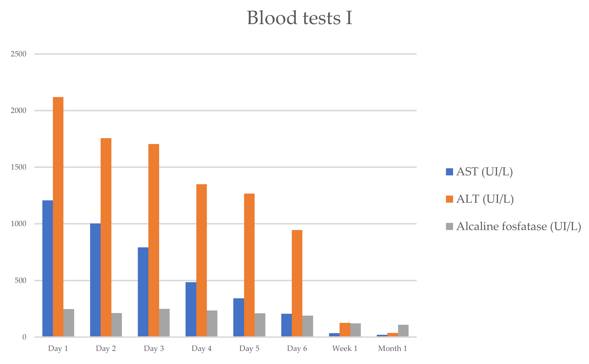The height and width of the screenshot is (364, 589).
Task: Select the orange ALT bar for Day 1
Action: [x=58, y=217]
